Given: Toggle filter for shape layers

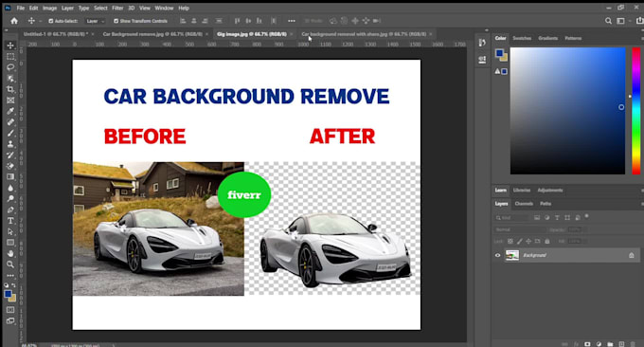Looking at the screenshot, I should (x=567, y=217).
